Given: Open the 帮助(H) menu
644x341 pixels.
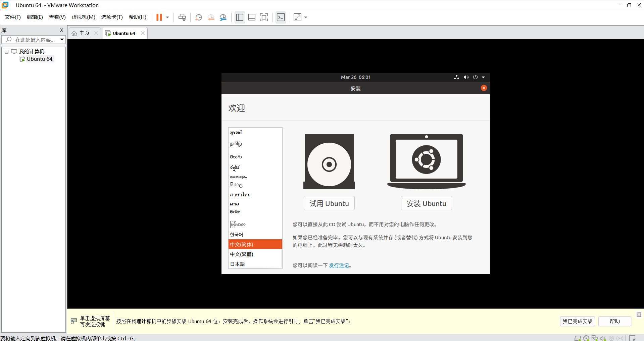Looking at the screenshot, I should click(138, 17).
